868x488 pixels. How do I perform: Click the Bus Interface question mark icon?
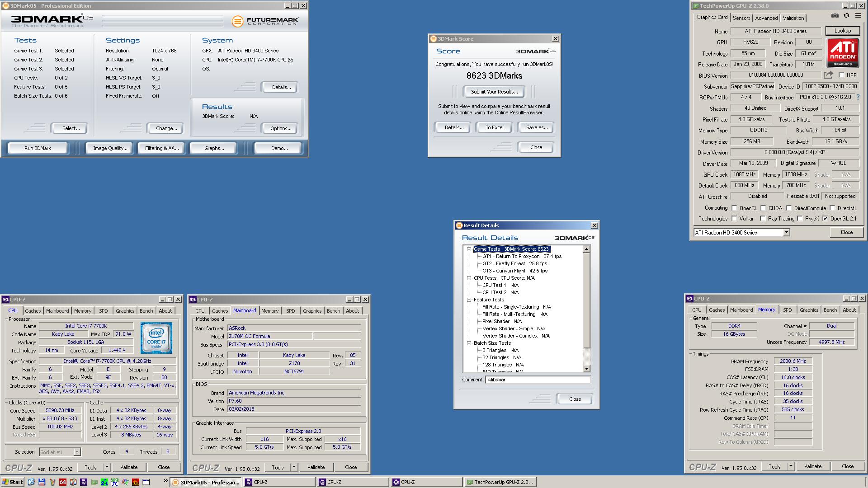[858, 97]
